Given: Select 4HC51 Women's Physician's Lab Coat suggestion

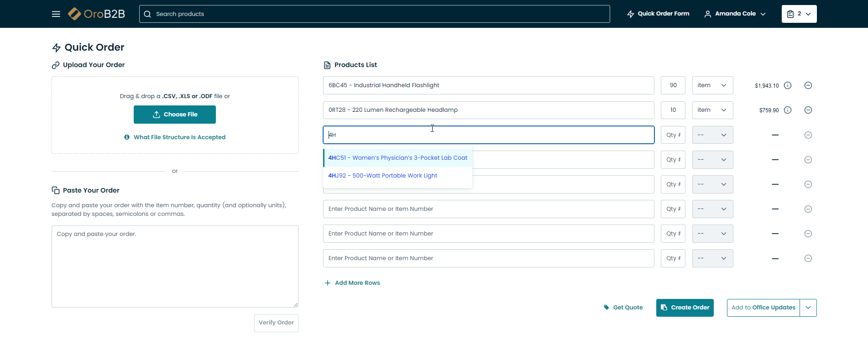Looking at the screenshot, I should [397, 158].
